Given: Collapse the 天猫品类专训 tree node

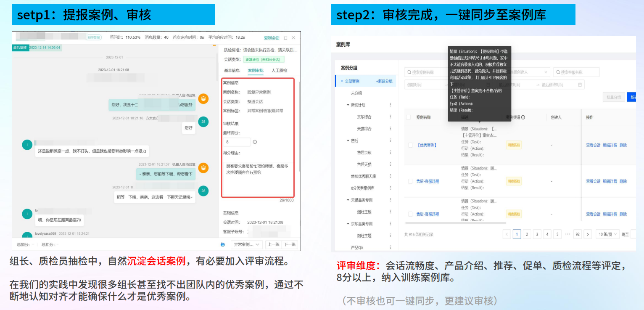Looking at the screenshot, I should point(348,200).
